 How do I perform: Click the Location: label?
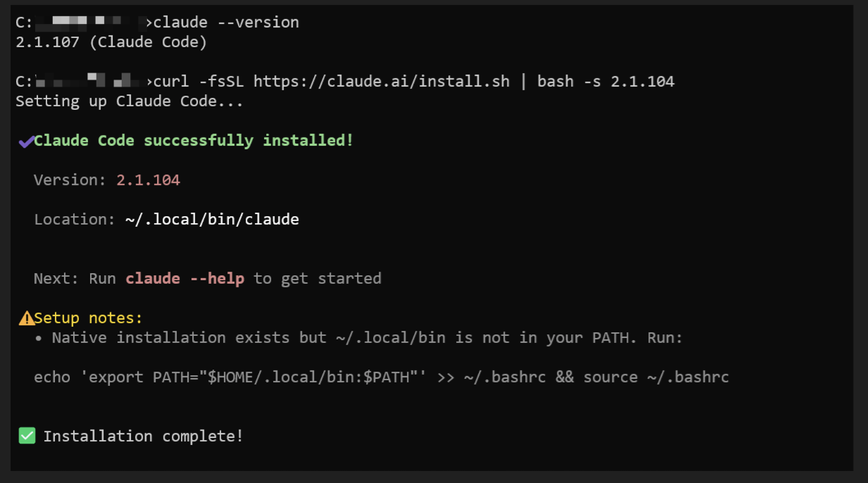(75, 220)
